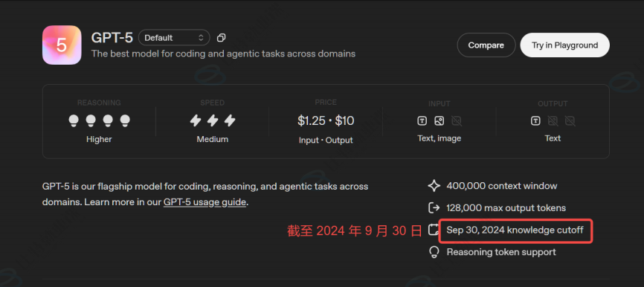644x287 pixels.
Task: Click the reasoning token lightbulb icon
Action: (x=434, y=252)
